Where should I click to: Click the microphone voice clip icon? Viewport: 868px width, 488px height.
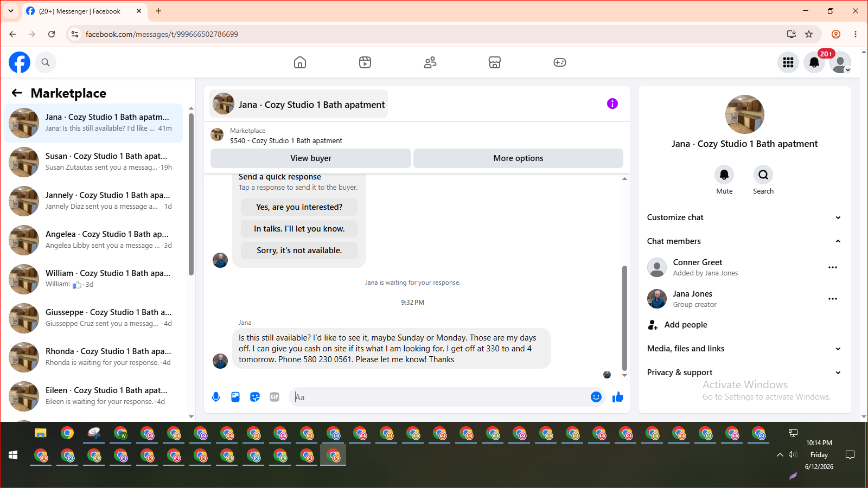[x=216, y=397]
